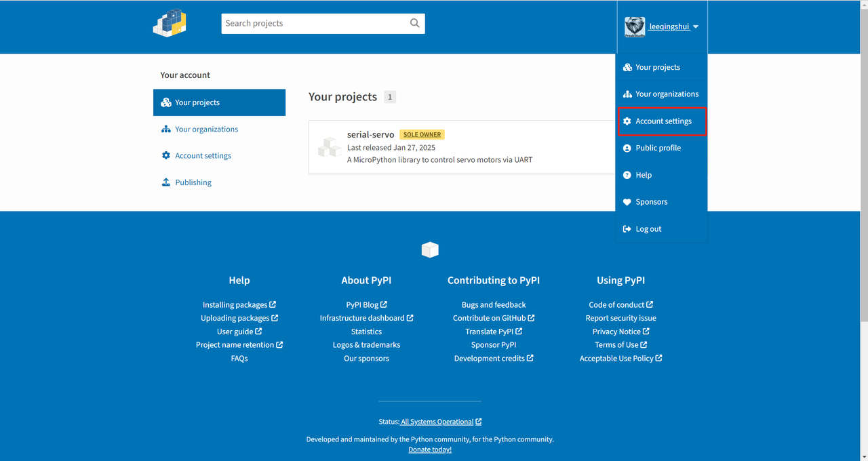The width and height of the screenshot is (868, 461).
Task: Open Sponsors in the user dropdown
Action: 662,202
